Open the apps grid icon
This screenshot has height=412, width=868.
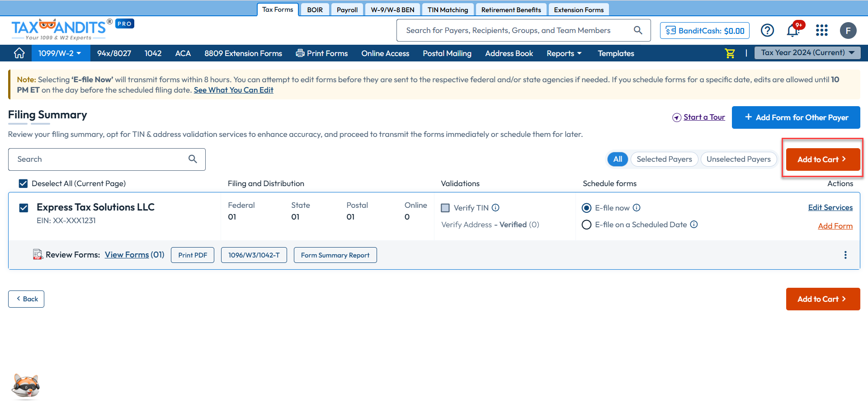tap(821, 30)
